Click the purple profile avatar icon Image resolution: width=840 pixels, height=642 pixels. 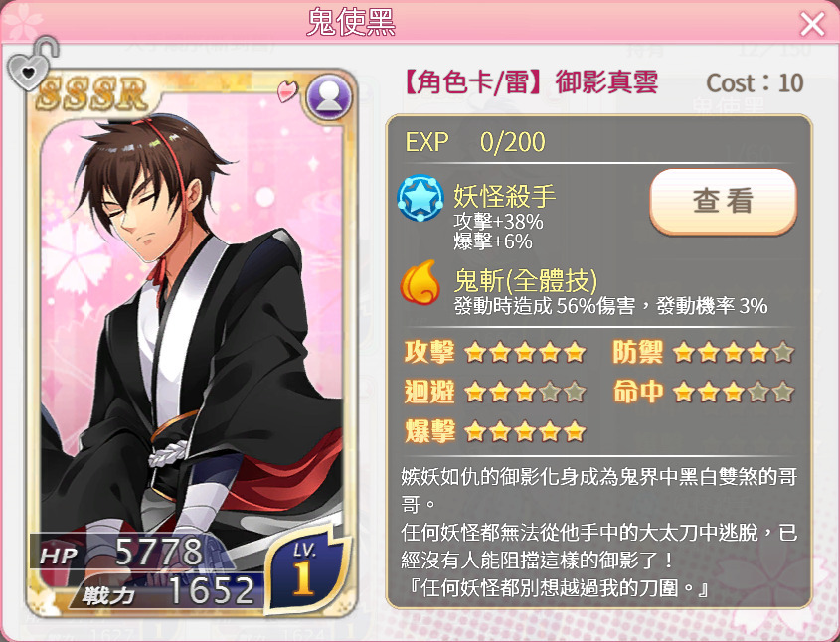(x=329, y=97)
